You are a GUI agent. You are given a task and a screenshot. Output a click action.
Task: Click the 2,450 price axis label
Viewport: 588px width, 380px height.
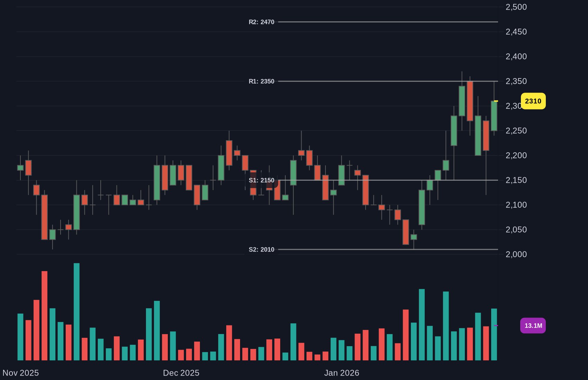tap(516, 32)
